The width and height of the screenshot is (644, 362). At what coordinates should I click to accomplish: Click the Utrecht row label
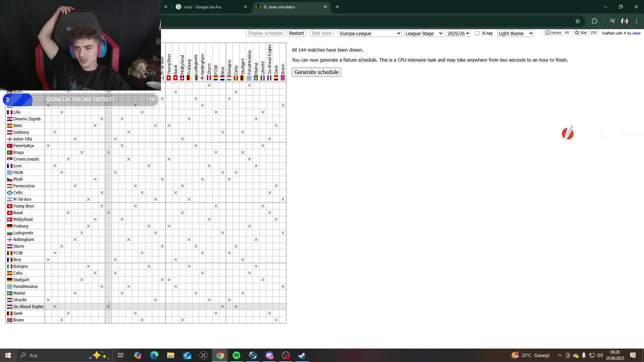pyautogui.click(x=20, y=300)
